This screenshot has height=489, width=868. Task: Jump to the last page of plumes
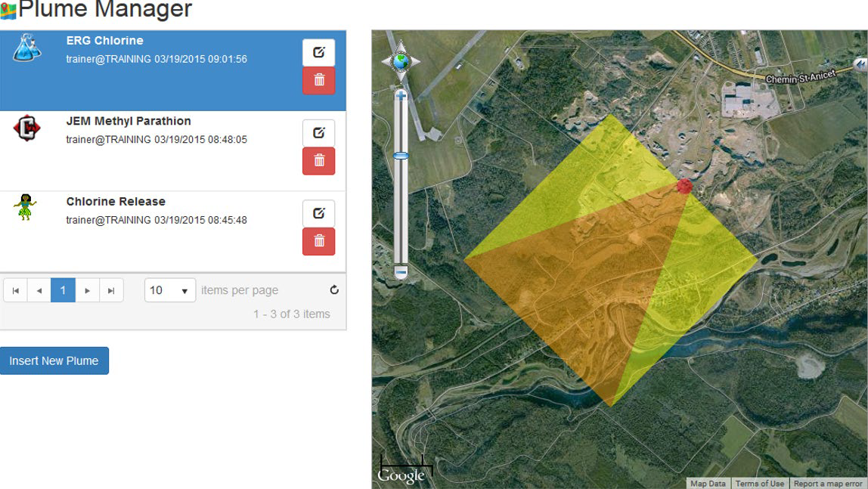[111, 290]
